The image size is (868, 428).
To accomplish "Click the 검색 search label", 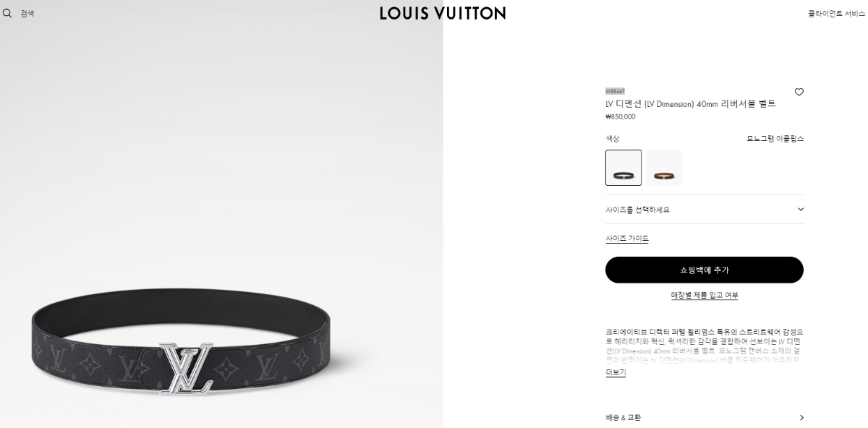I will pos(27,13).
